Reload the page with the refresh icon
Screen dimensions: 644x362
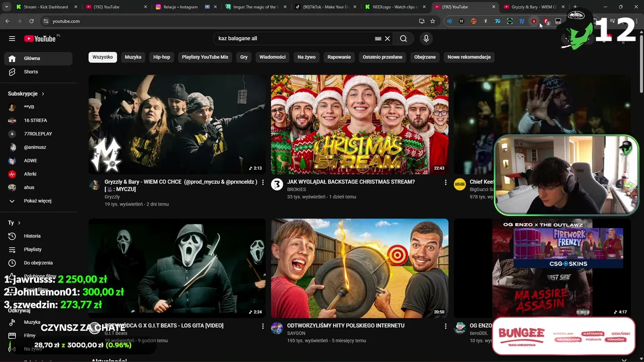(31, 21)
